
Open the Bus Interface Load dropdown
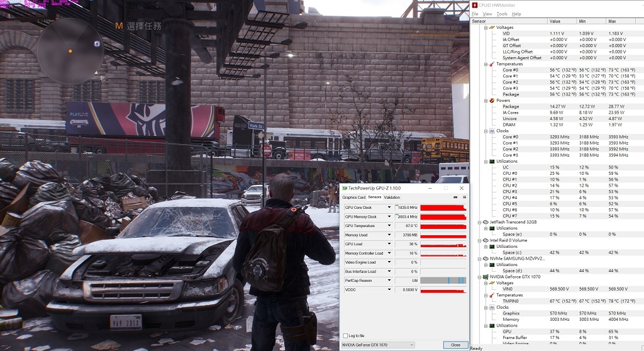point(389,271)
